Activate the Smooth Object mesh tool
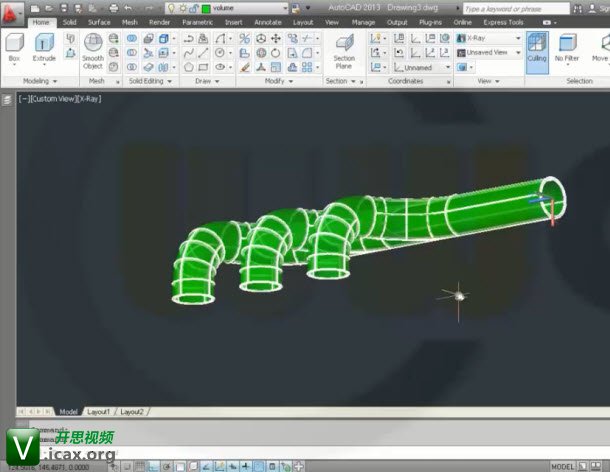This screenshot has height=472, width=610. [93, 48]
